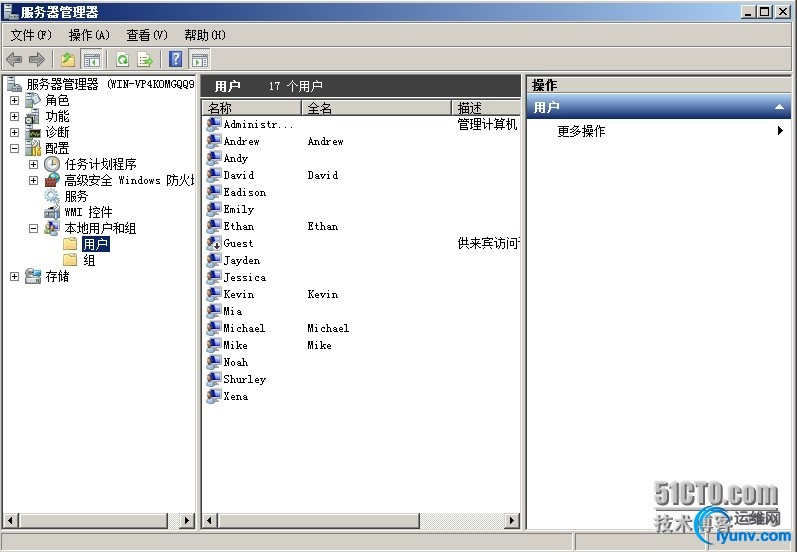Click user list scrollbar left arrow
The image size is (797, 552).
click(x=210, y=520)
